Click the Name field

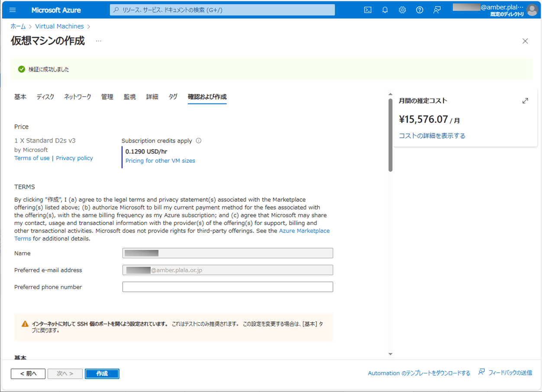point(228,253)
